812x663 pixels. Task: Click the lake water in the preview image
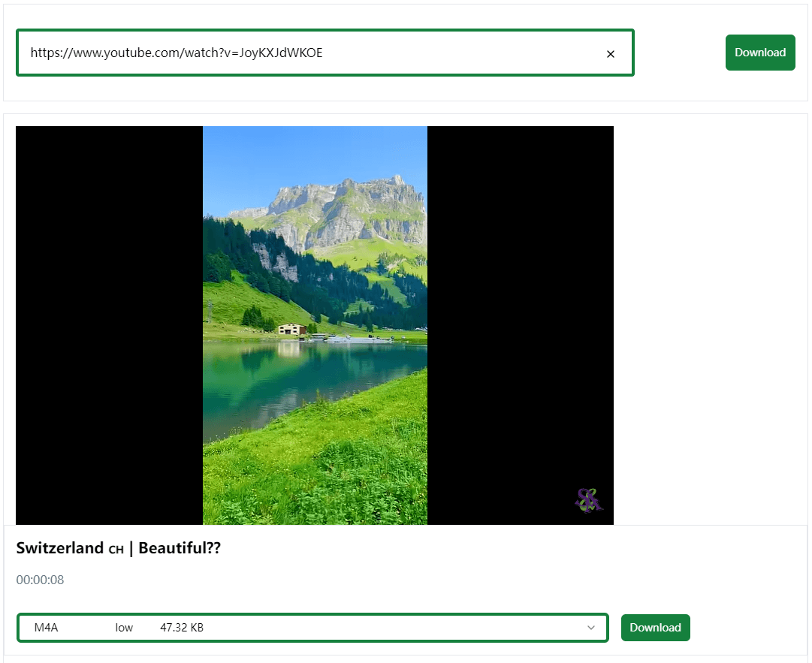click(300, 383)
